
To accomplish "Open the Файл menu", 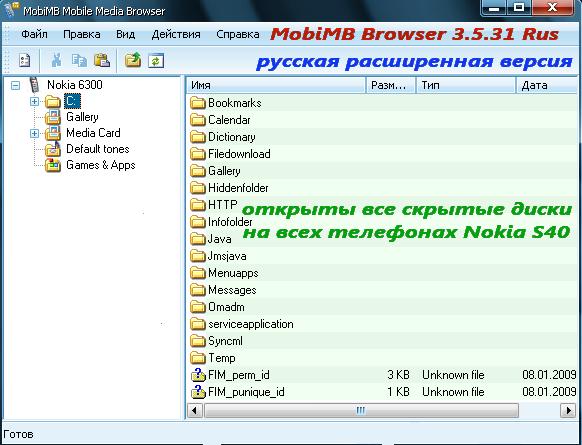I will (x=34, y=35).
